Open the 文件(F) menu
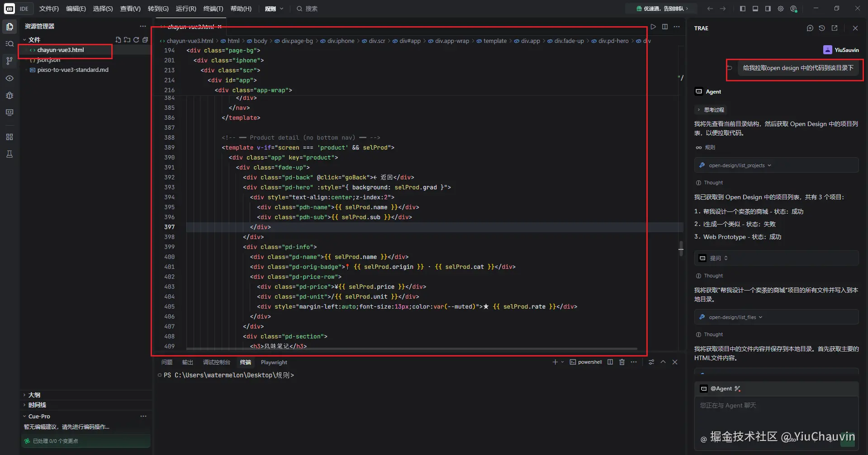 (x=49, y=9)
